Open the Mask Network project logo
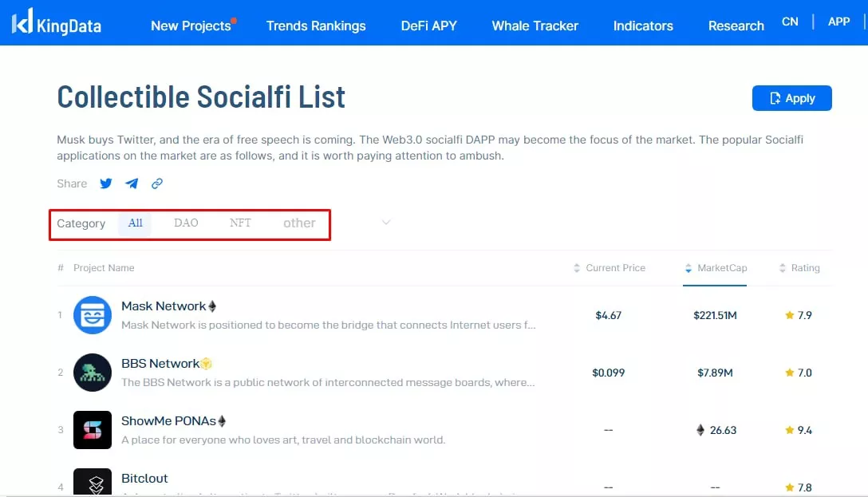The width and height of the screenshot is (868, 497). (x=93, y=315)
